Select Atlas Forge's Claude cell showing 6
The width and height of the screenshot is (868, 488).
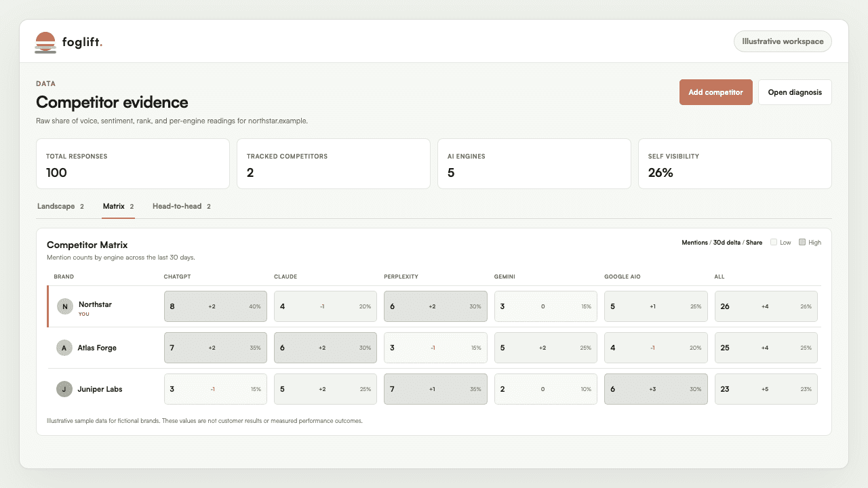325,348
